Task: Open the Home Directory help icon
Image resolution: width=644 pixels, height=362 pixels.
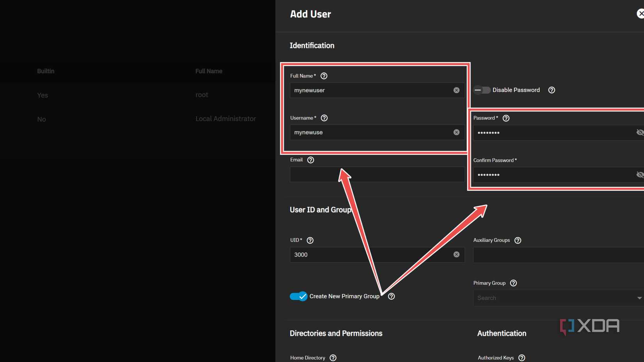Action: point(333,358)
